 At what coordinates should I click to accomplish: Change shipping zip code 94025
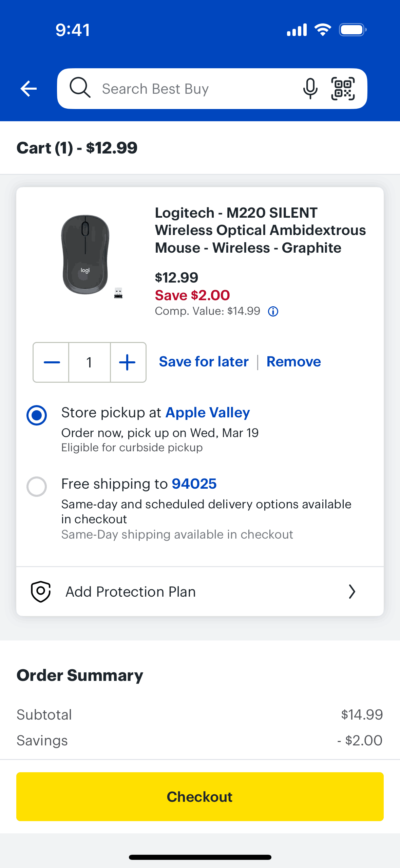pyautogui.click(x=194, y=484)
